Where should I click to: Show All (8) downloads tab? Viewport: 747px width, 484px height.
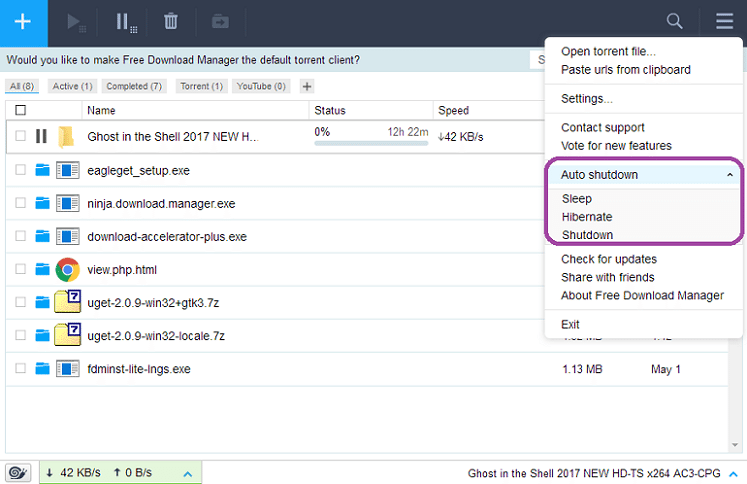(22, 86)
